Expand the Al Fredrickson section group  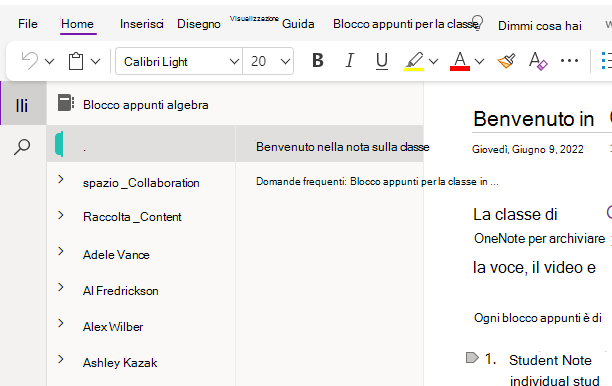(x=61, y=287)
